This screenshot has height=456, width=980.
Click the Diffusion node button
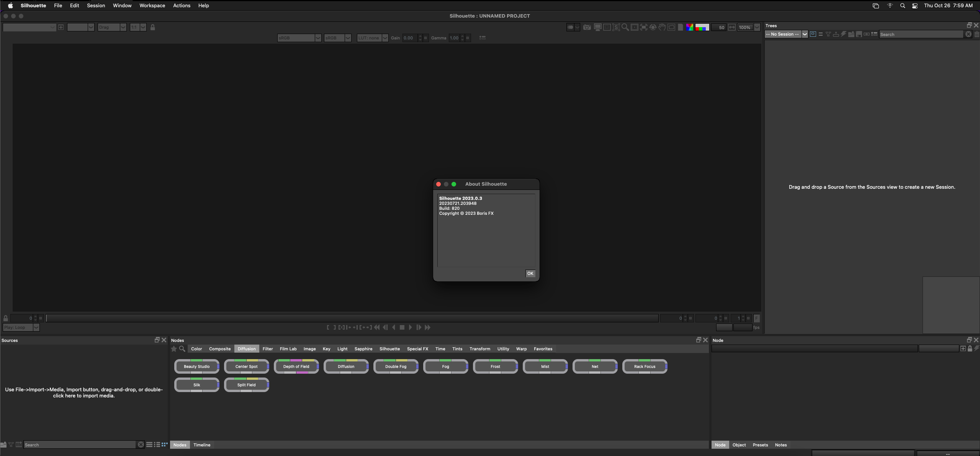tap(346, 366)
